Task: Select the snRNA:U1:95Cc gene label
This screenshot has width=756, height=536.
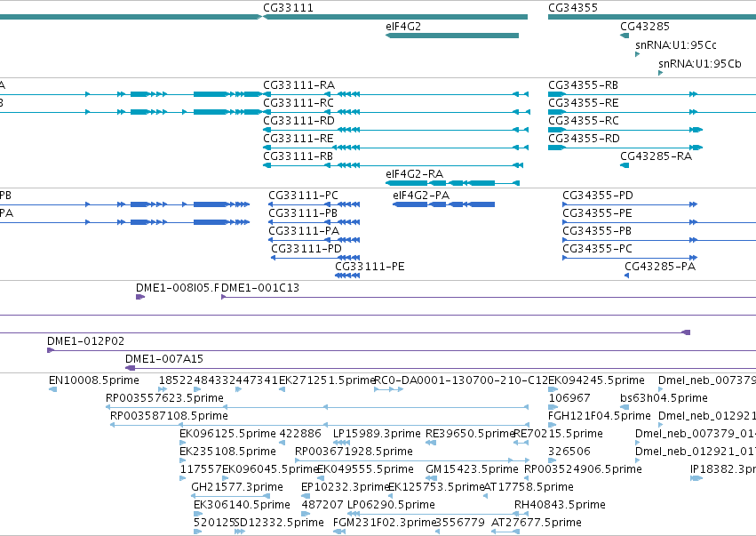Action: point(675,45)
